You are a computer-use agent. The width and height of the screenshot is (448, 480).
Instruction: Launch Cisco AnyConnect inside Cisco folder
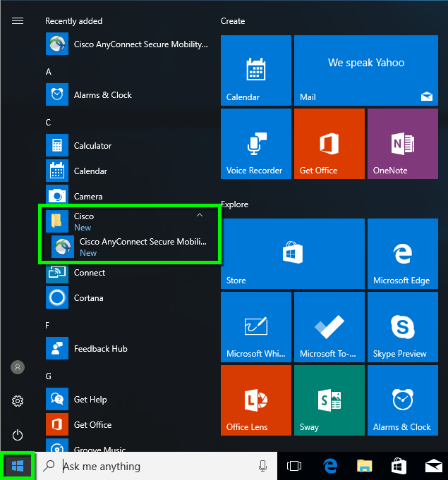tap(130, 247)
